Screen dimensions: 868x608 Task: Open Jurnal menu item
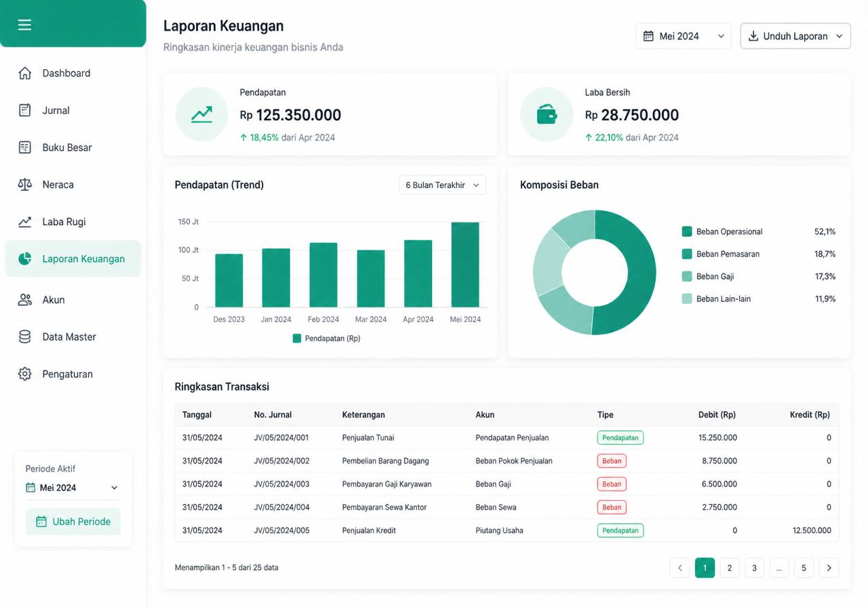73,110
